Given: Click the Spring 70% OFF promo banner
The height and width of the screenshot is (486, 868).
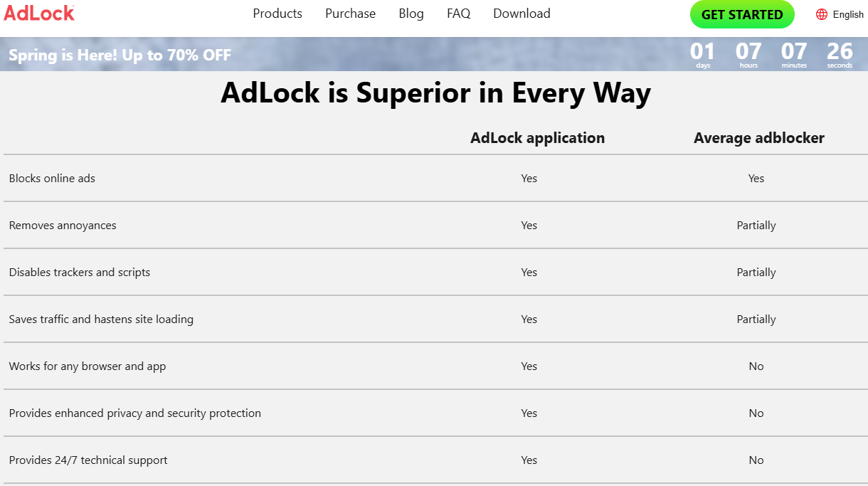Looking at the screenshot, I should pyautogui.click(x=120, y=55).
